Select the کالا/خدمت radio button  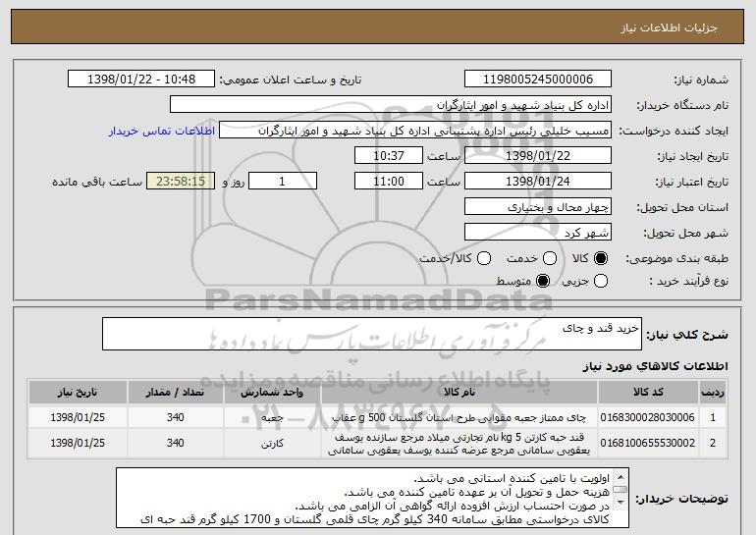tap(484, 259)
